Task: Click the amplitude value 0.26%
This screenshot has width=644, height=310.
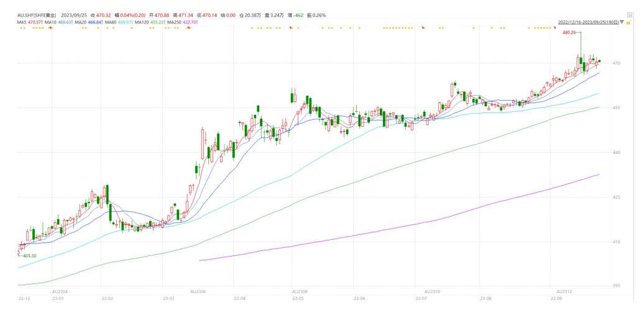Action: (319, 15)
